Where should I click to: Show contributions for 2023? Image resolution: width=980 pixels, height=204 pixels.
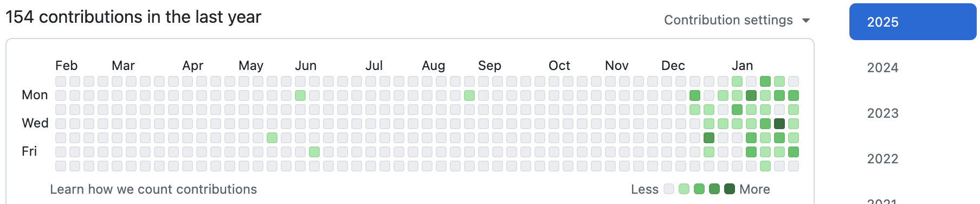click(882, 113)
